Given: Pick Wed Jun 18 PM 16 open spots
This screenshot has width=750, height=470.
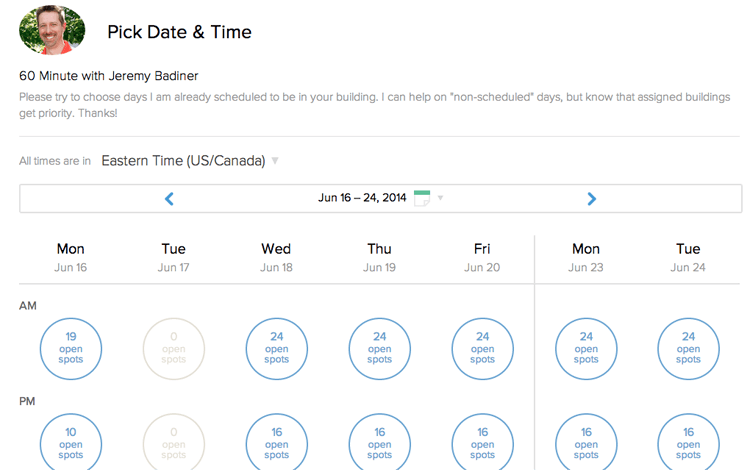Looking at the screenshot, I should coord(276,442).
